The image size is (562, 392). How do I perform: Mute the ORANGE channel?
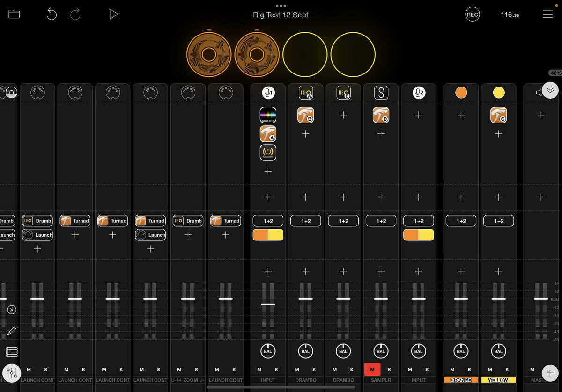coord(452,369)
